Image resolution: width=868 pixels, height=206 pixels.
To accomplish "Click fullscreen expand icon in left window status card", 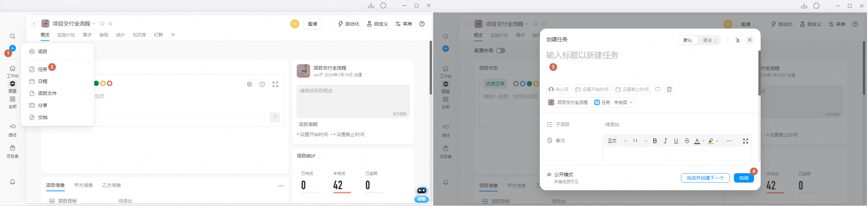I will point(275,85).
